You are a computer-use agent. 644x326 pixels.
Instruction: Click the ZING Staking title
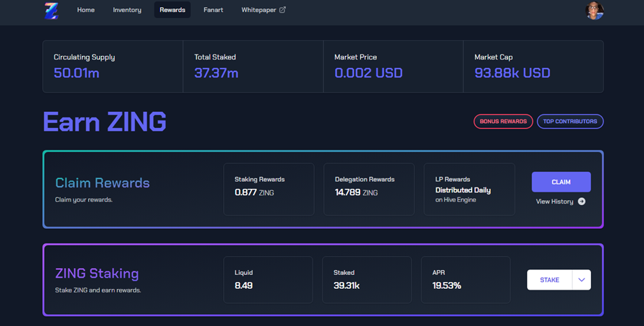click(x=97, y=274)
